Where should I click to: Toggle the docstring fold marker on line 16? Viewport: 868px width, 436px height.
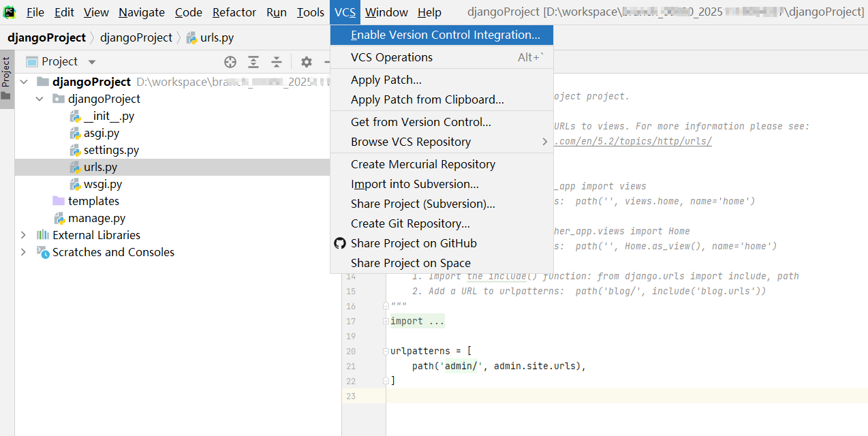(386, 307)
